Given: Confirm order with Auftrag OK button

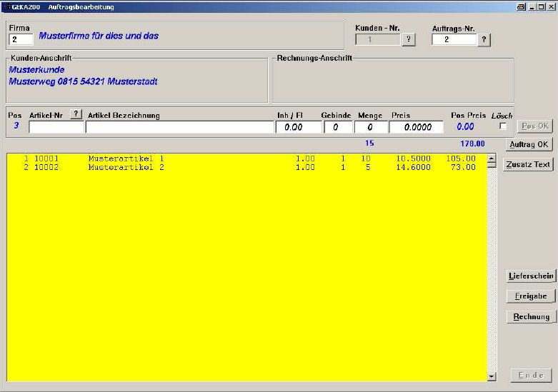Looking at the screenshot, I should pyautogui.click(x=529, y=144).
